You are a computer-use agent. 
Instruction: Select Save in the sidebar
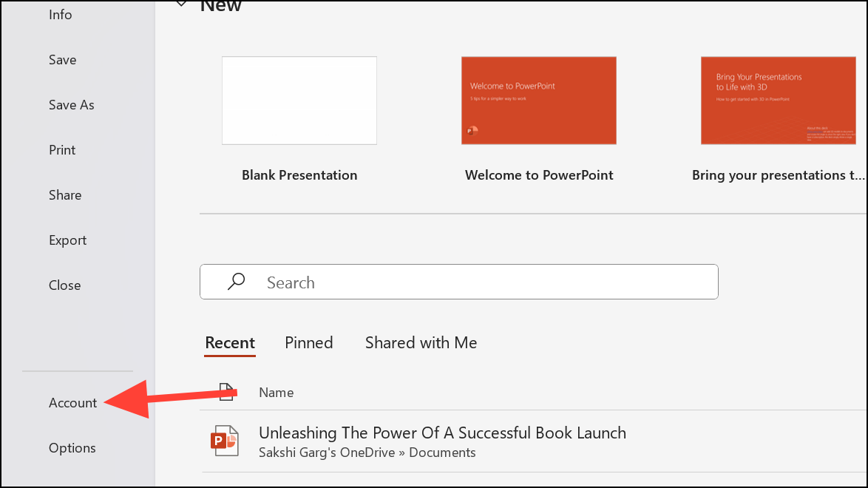point(63,60)
